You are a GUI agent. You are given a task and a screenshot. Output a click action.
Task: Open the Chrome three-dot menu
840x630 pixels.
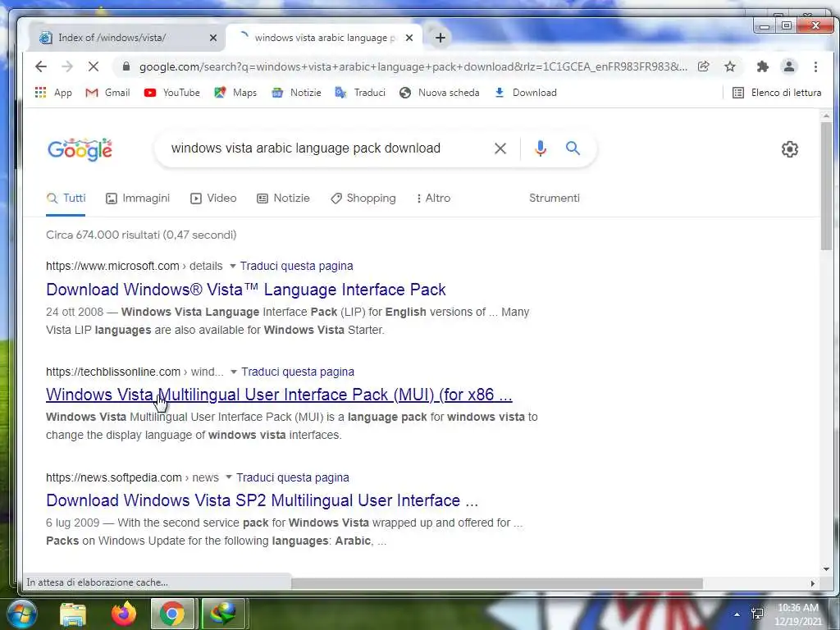point(815,66)
